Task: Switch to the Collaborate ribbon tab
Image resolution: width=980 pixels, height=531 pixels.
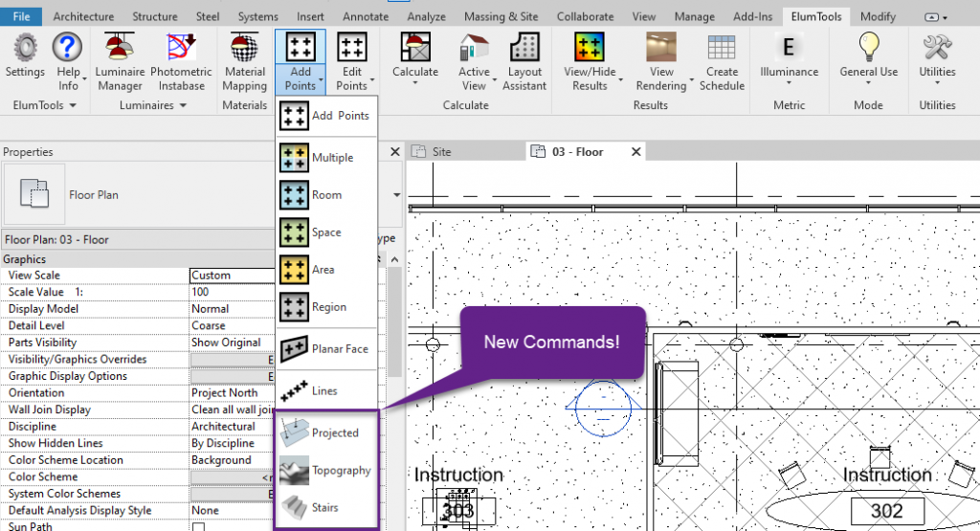Action: 585,17
